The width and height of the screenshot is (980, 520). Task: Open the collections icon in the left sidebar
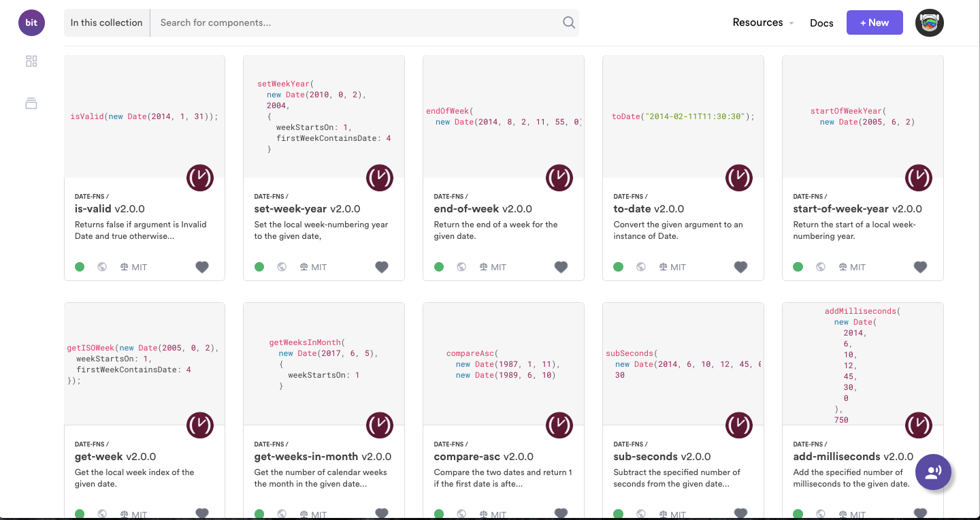[x=31, y=103]
